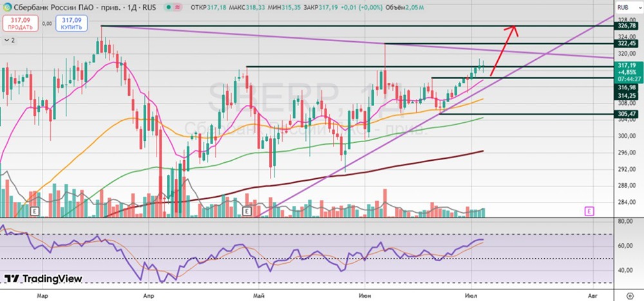The image size is (644, 301).
Task: Click the 284,00 price axis tick
Action: pyautogui.click(x=626, y=202)
